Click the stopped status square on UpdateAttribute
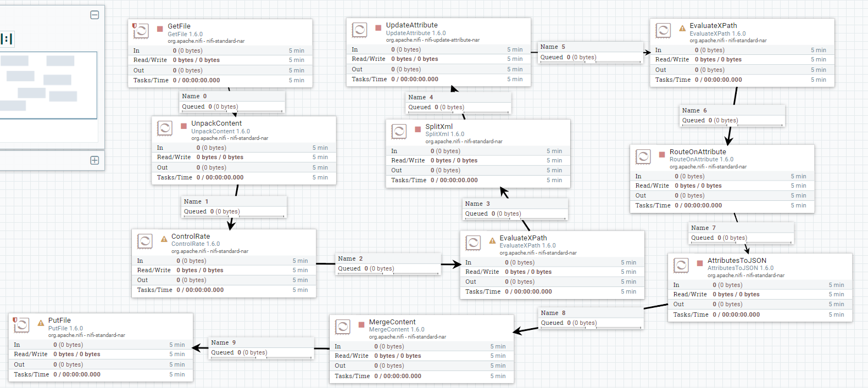 [379, 27]
